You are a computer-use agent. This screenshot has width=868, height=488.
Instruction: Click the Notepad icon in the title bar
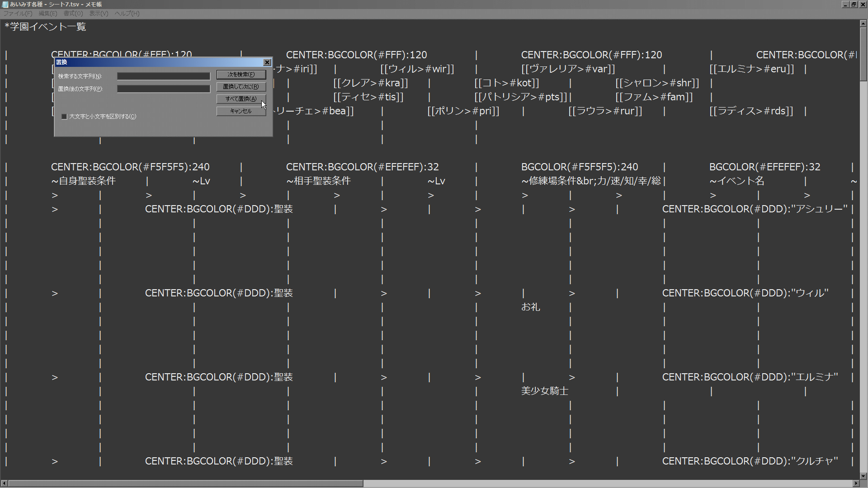pyautogui.click(x=5, y=4)
